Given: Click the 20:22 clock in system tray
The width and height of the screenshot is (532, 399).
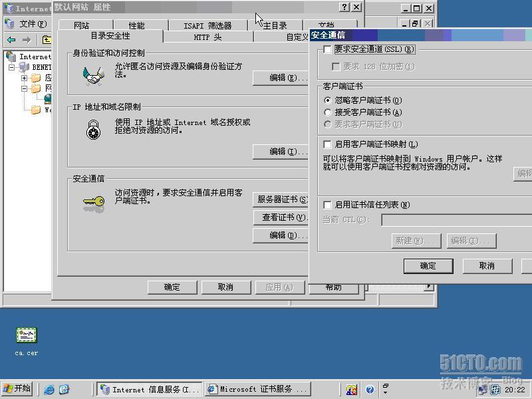Looking at the screenshot, I should (x=515, y=390).
